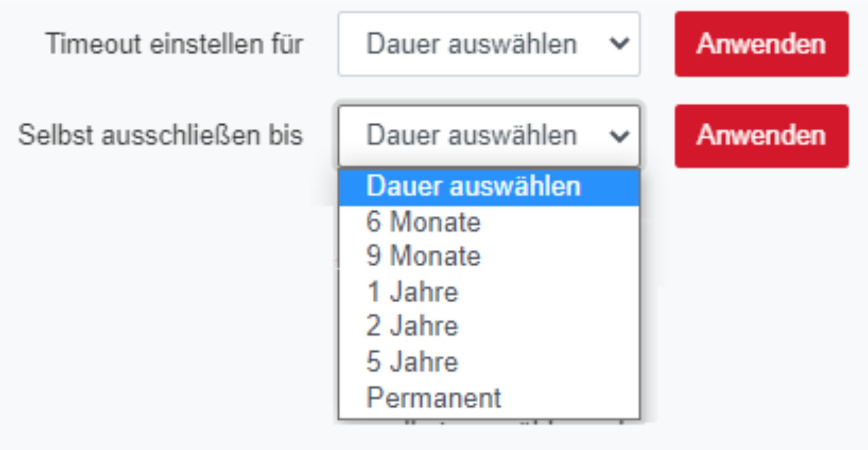
Task: Click the chevron arrow on Timeout dropdown
Action: tap(619, 44)
